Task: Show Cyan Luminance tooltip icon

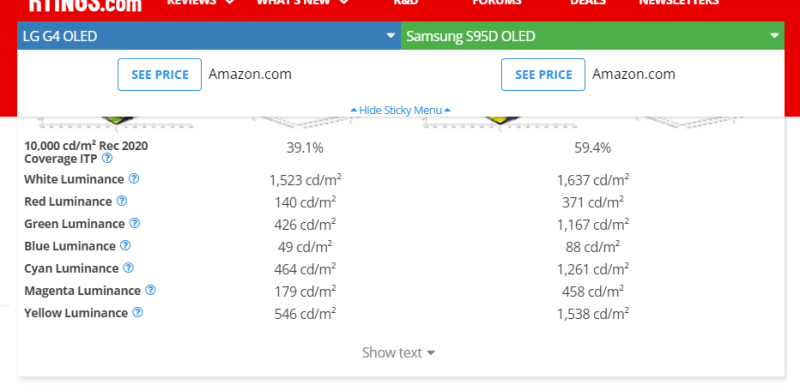Action: tap(129, 268)
